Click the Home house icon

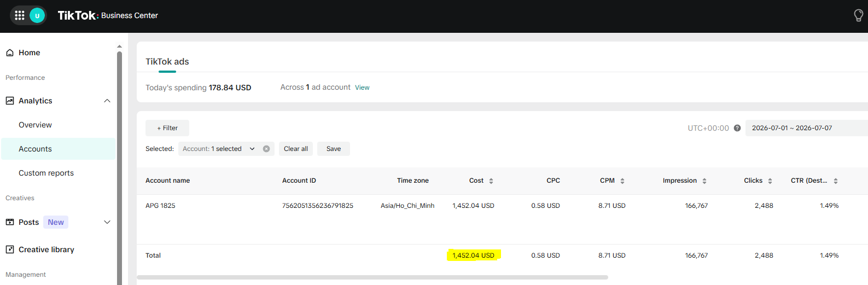(x=10, y=53)
